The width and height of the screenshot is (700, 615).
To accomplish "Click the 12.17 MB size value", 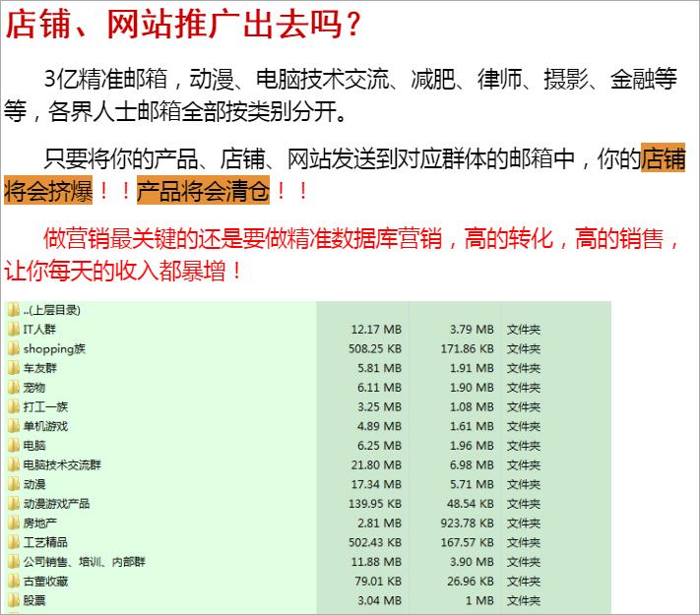I will click(x=376, y=330).
